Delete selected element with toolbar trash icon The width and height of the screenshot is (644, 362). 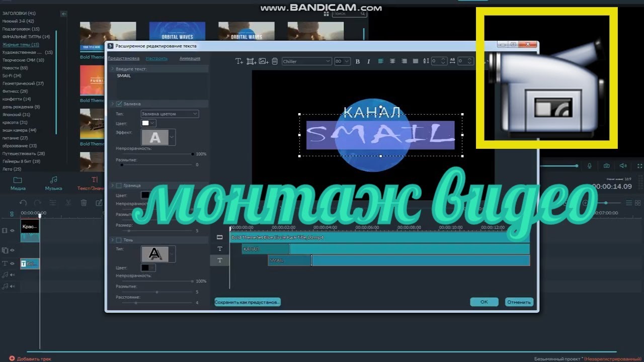274,61
